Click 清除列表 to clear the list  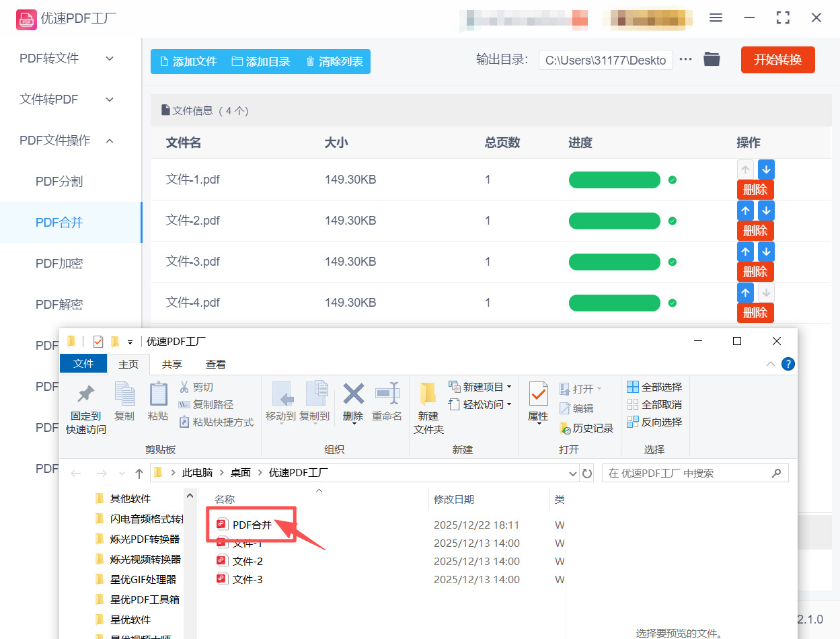[334, 61]
